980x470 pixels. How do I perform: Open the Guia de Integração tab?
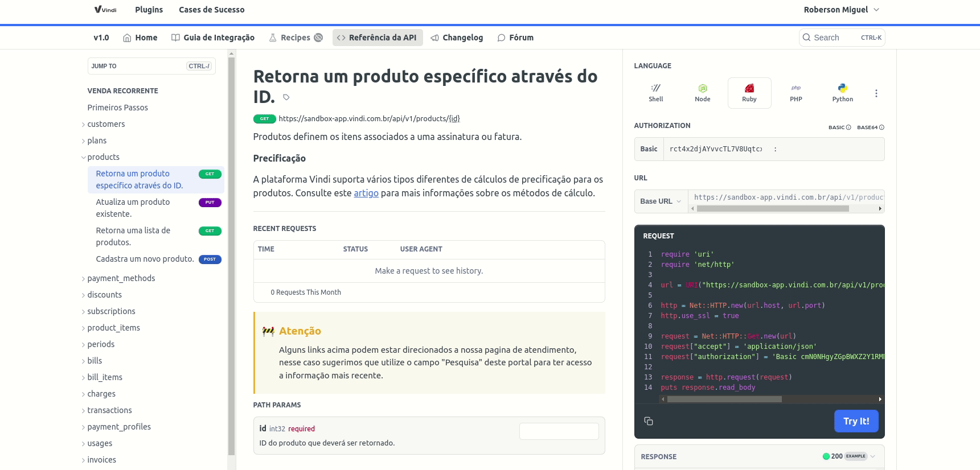tap(213, 38)
